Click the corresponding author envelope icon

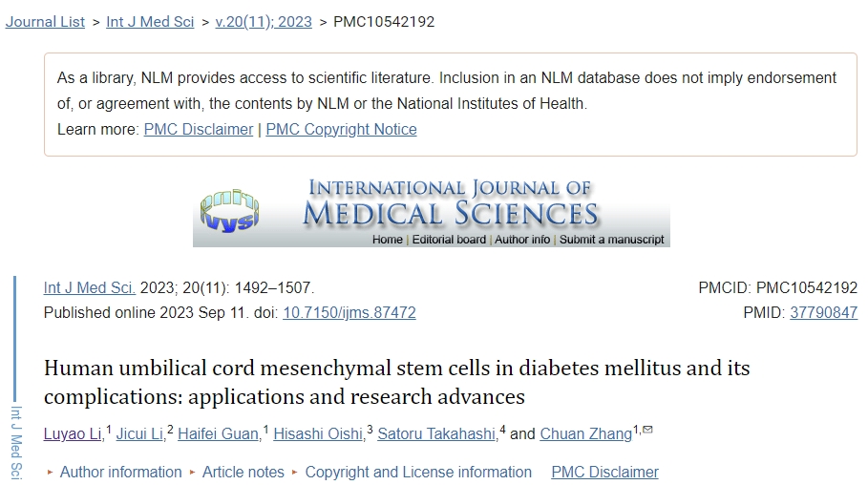(647, 431)
